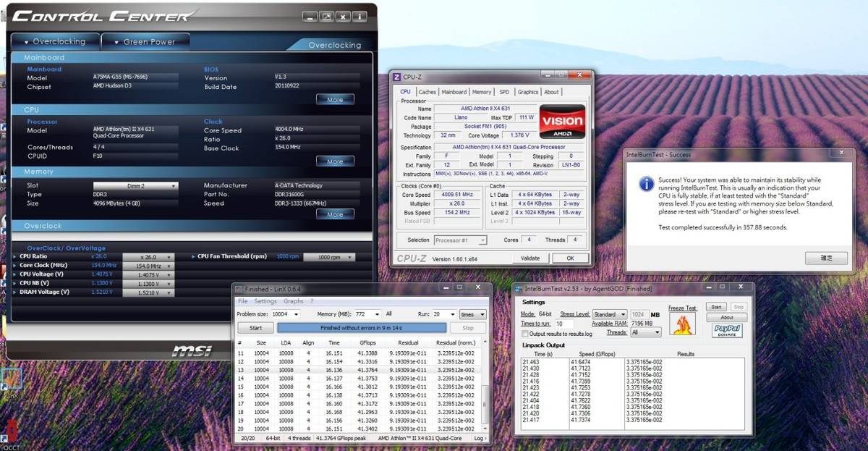
Task: Switch to the Overclocking tab in Control Center
Action: pyautogui.click(x=54, y=41)
